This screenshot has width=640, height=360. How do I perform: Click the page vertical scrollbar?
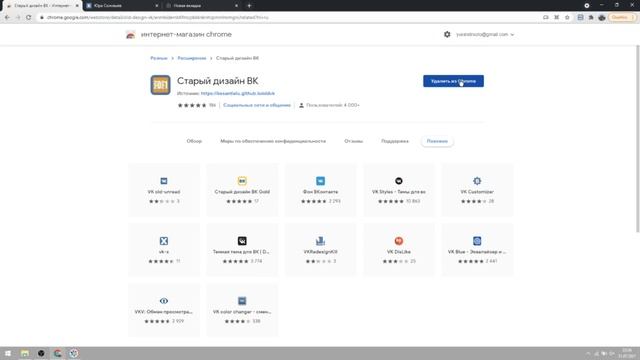[638, 139]
